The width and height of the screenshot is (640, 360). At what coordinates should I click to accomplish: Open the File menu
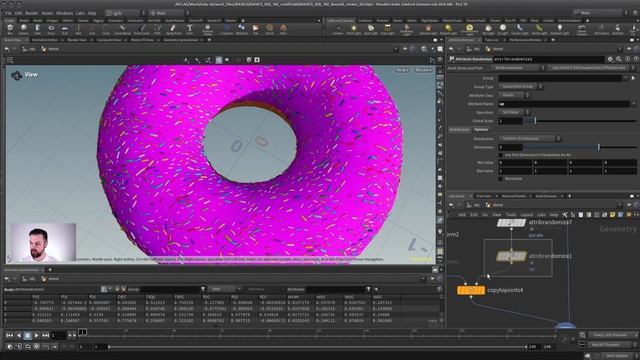(8, 13)
